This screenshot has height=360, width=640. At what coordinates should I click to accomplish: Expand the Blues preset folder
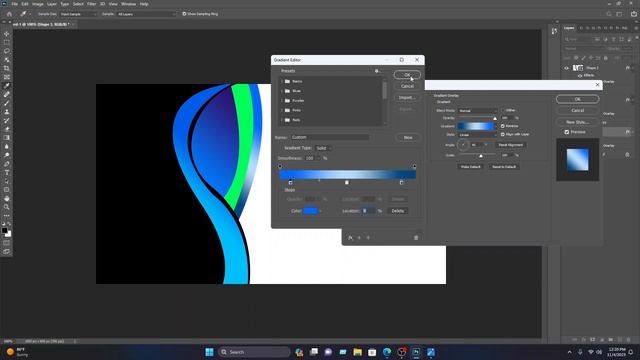282,91
